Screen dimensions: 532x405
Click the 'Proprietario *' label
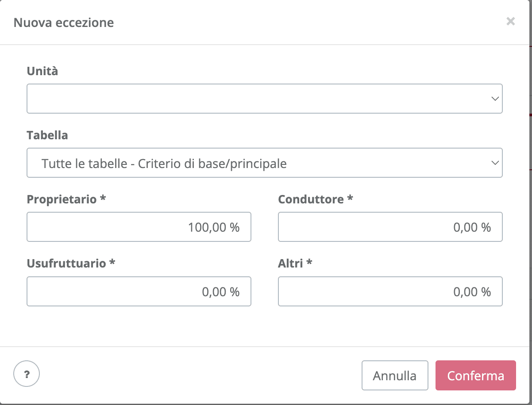[x=66, y=199]
